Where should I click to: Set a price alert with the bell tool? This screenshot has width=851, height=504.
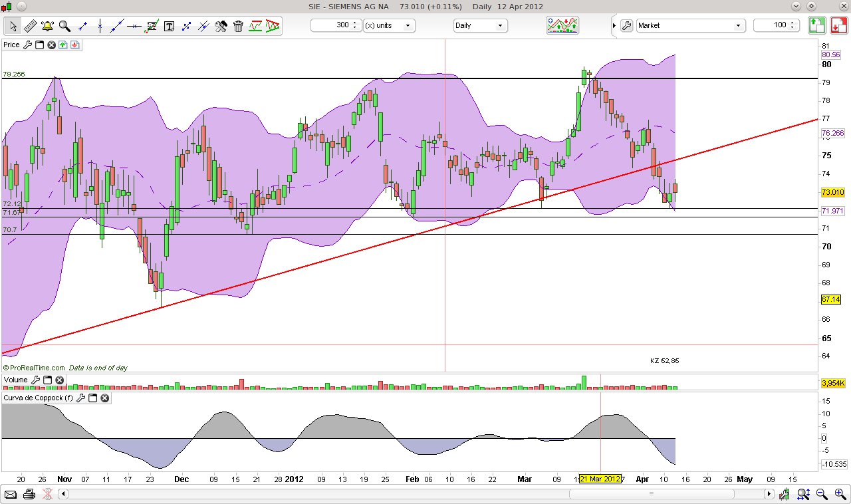pos(46,25)
